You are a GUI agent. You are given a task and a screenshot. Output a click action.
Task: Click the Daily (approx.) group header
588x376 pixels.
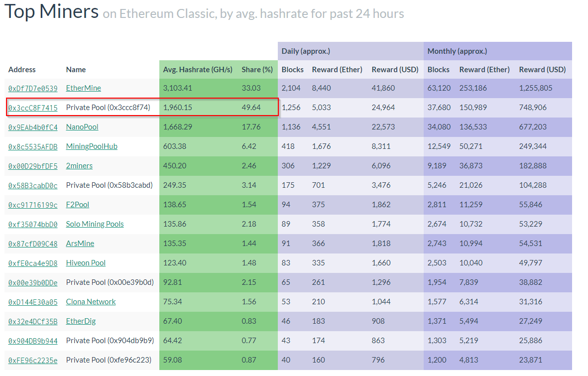pos(306,51)
